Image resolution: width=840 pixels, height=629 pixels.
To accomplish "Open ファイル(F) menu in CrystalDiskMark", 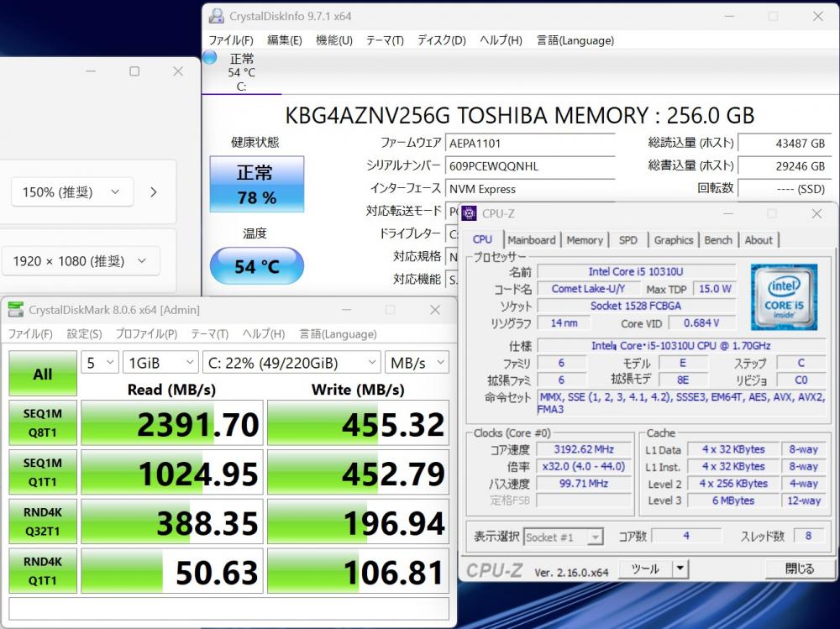I will tap(30, 333).
